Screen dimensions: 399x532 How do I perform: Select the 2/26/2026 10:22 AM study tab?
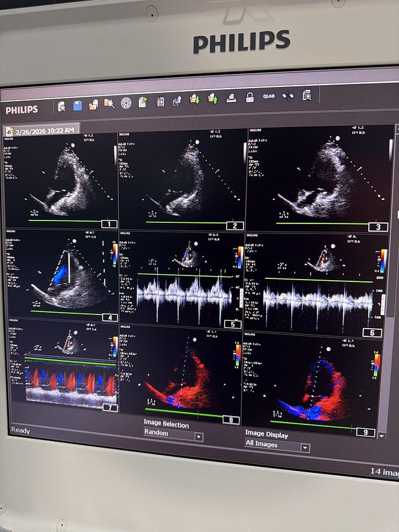(41, 130)
